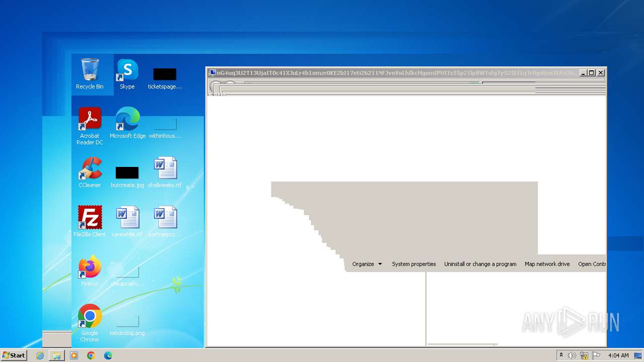The image size is (644, 362).
Task: Open the Action Center flag icon
Action: [x=596, y=355]
